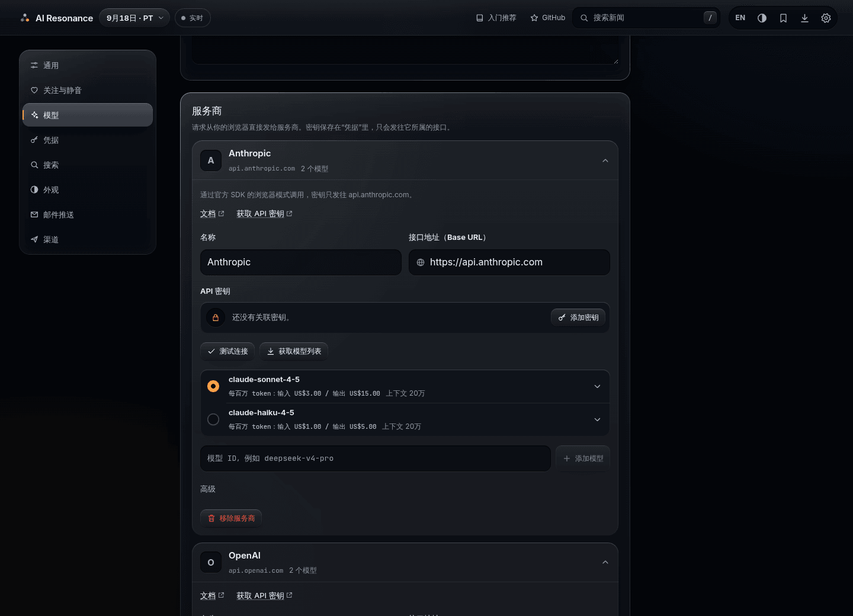Open the settings gear icon in header
The width and height of the screenshot is (853, 616).
coord(826,18)
